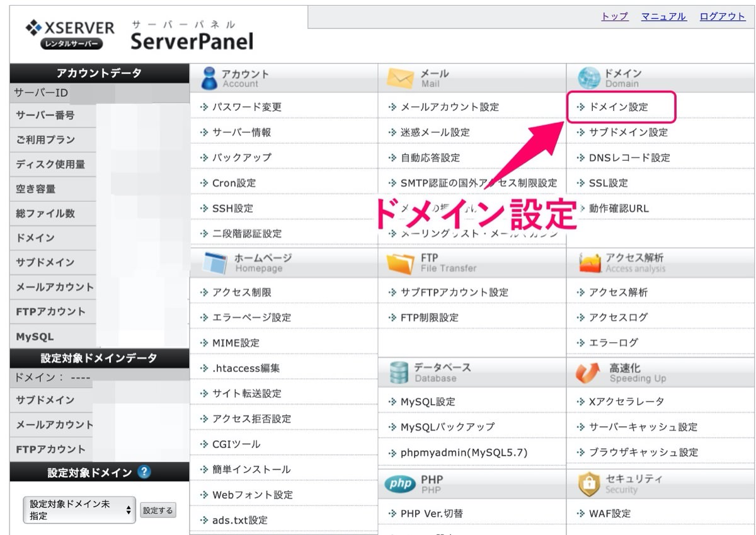This screenshot has height=535, width=756.
Task: Open エラーログ
Action: tap(614, 343)
